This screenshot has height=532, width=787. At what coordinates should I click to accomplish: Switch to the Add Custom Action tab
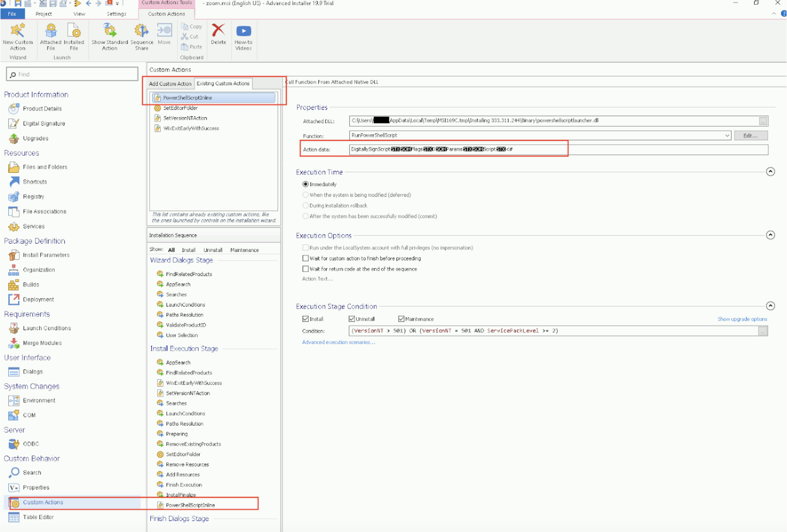tap(170, 84)
